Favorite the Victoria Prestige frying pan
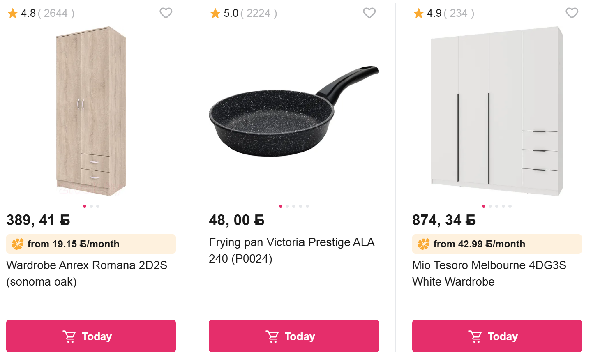Image resolution: width=600 pixels, height=364 pixels. pyautogui.click(x=369, y=13)
